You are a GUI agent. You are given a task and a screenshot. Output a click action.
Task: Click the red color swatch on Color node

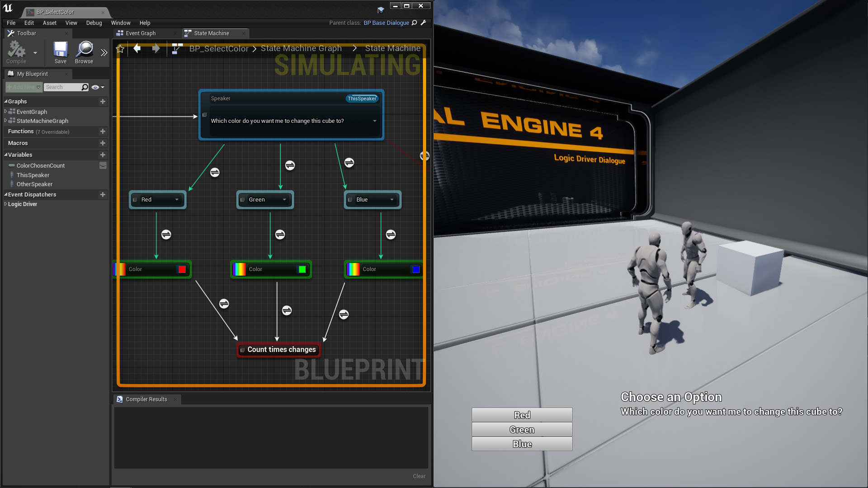(x=182, y=269)
